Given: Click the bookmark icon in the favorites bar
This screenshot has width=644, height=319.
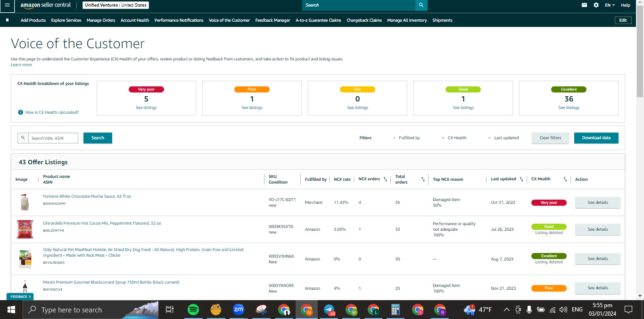Looking at the screenshot, I should click(7, 20).
